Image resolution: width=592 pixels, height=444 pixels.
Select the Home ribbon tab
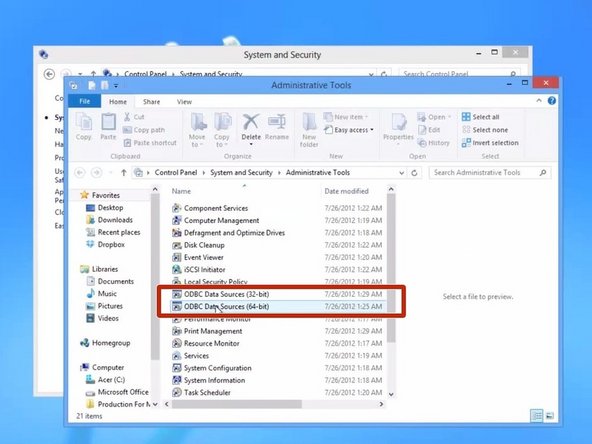(x=118, y=102)
